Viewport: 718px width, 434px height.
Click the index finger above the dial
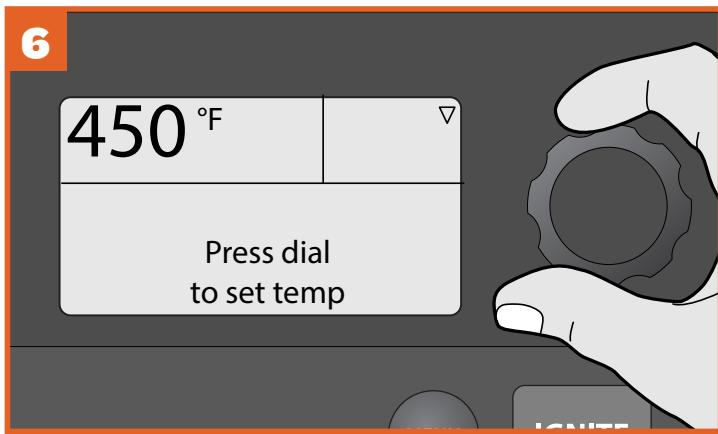point(632,92)
